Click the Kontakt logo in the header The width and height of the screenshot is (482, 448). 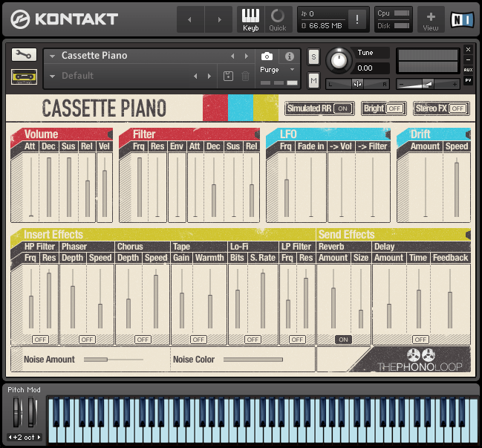pos(64,19)
